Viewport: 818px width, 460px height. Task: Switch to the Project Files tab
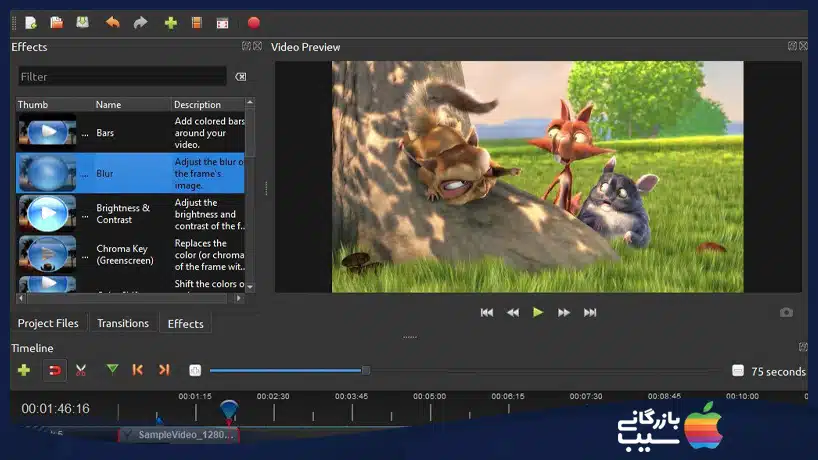(48, 323)
